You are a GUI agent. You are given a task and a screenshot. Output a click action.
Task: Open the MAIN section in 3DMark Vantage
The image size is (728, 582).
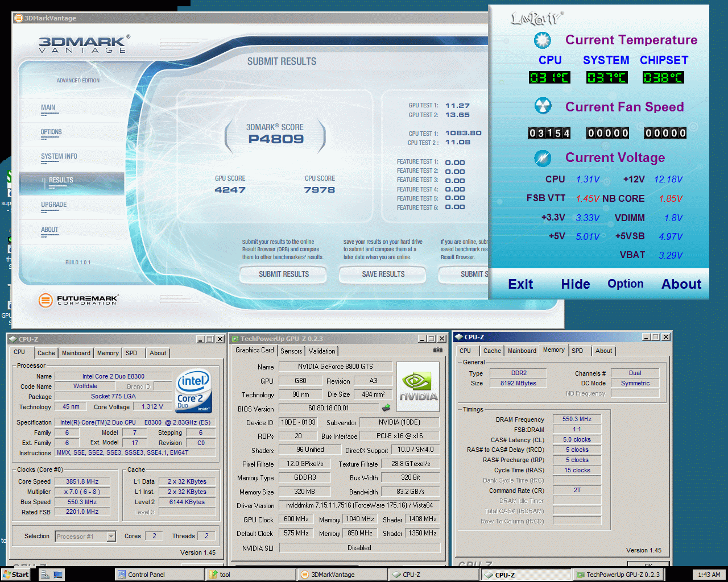click(x=48, y=107)
